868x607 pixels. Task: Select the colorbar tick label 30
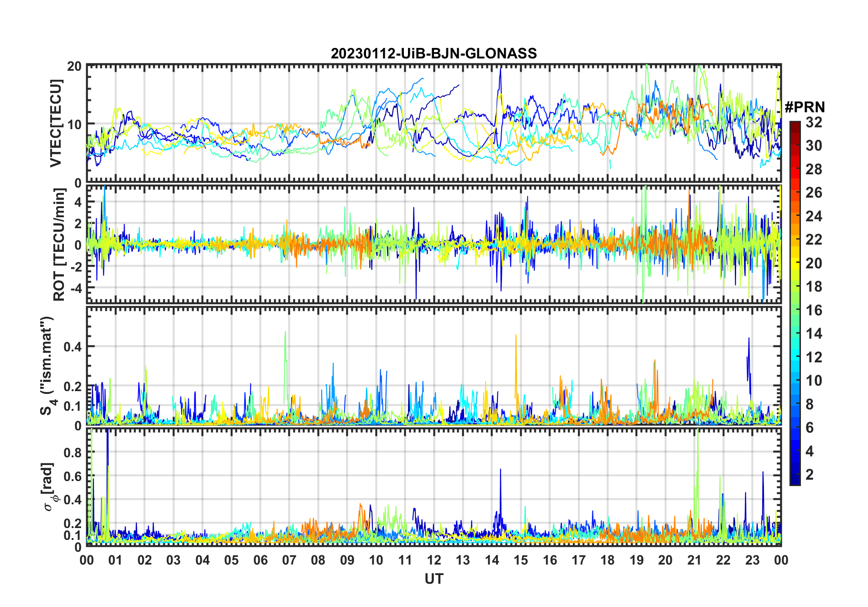(814, 146)
